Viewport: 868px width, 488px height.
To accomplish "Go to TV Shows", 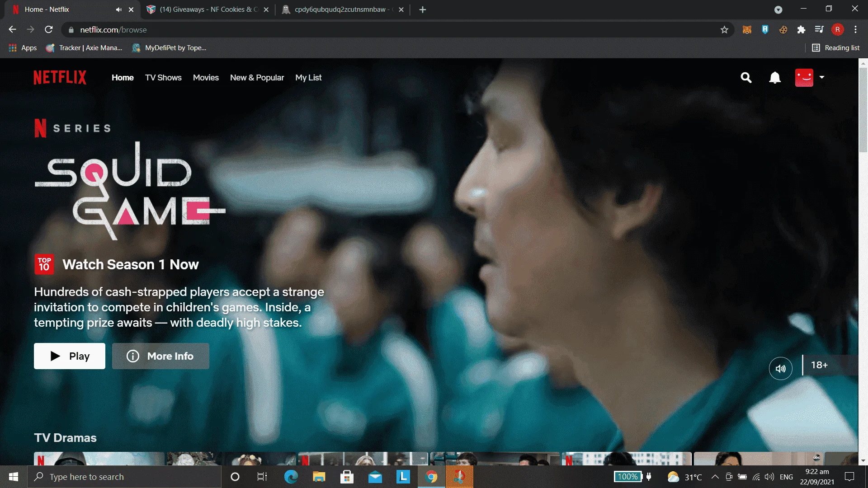I will pyautogui.click(x=163, y=77).
